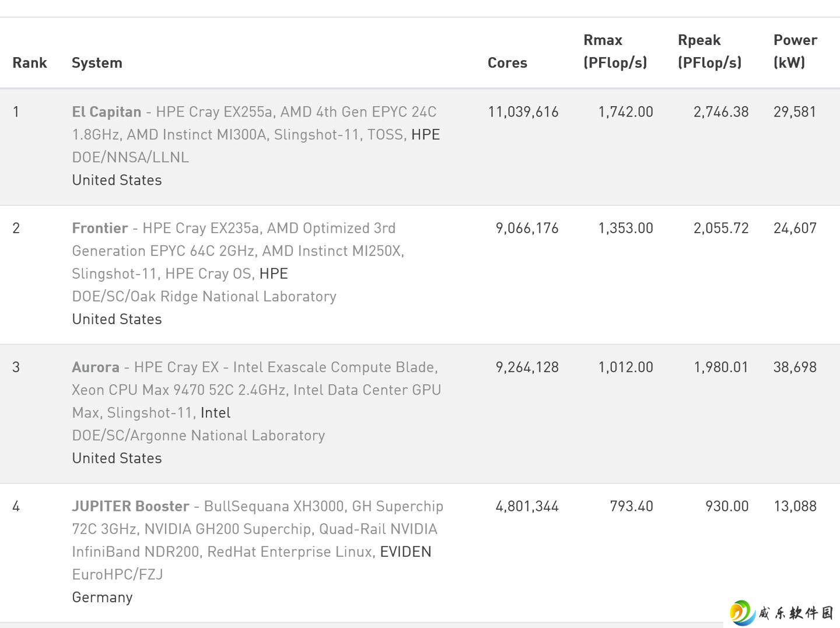Click the watermark logo icon
This screenshot has height=628, width=840.
coord(742,613)
